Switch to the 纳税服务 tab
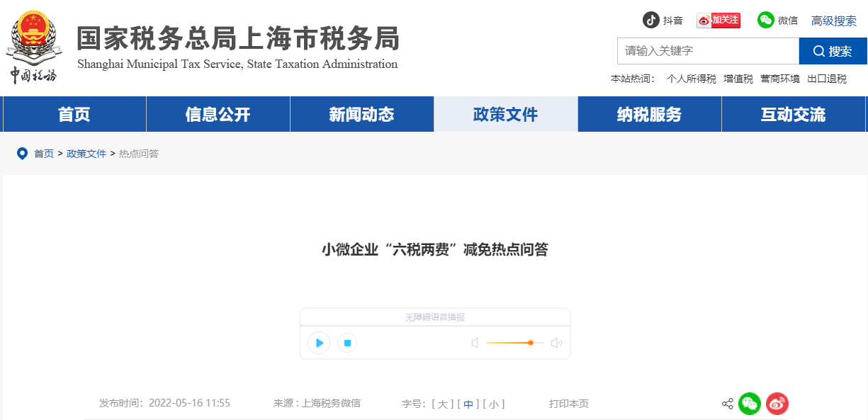 (x=648, y=113)
